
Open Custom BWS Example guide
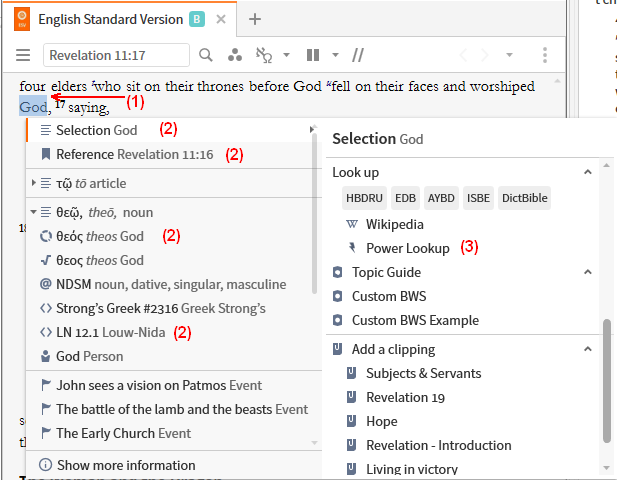[x=415, y=320]
